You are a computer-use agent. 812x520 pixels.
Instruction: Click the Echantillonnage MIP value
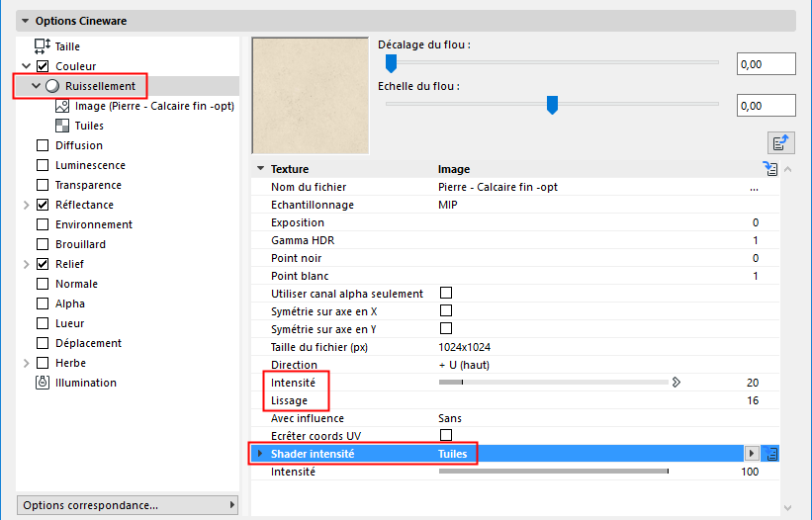click(448, 205)
